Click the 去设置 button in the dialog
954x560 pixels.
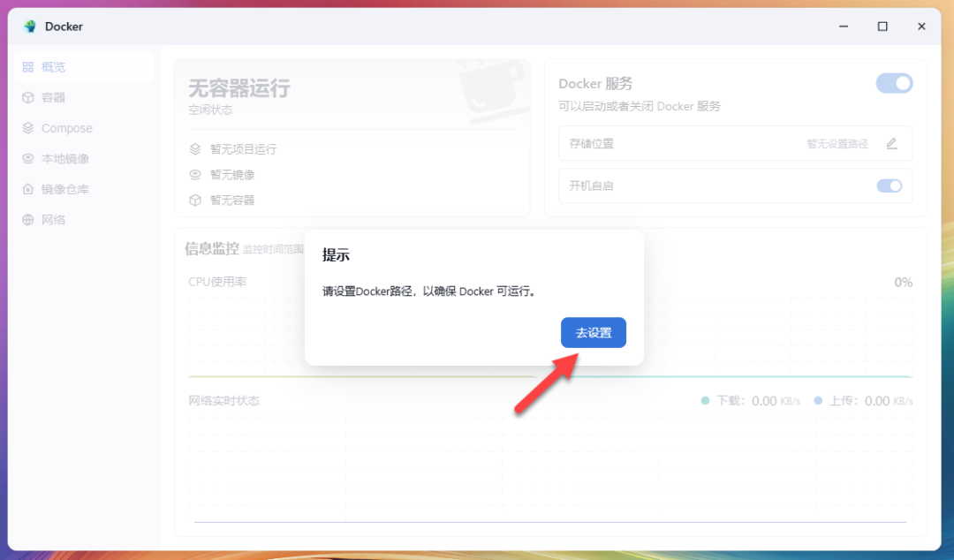tap(594, 332)
